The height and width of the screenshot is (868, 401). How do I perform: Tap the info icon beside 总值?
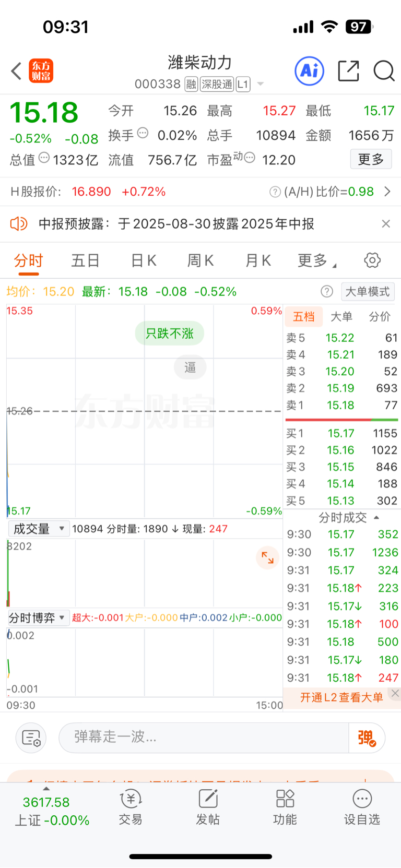44,157
